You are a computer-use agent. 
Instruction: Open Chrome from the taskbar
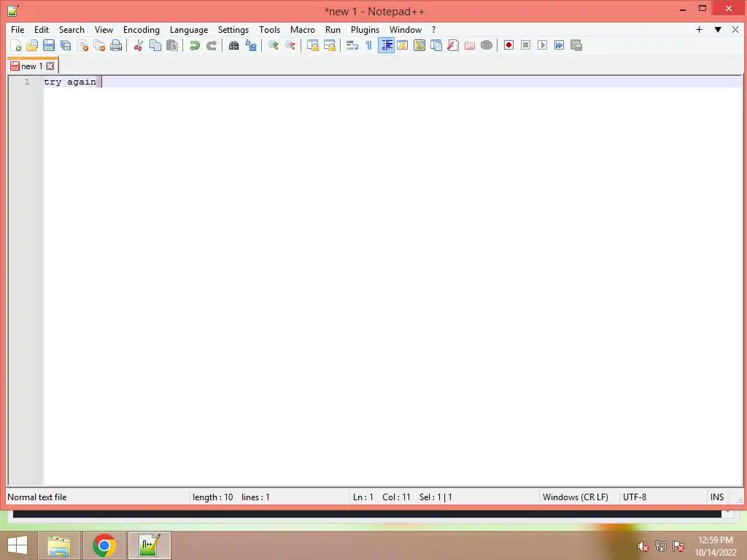tap(104, 545)
